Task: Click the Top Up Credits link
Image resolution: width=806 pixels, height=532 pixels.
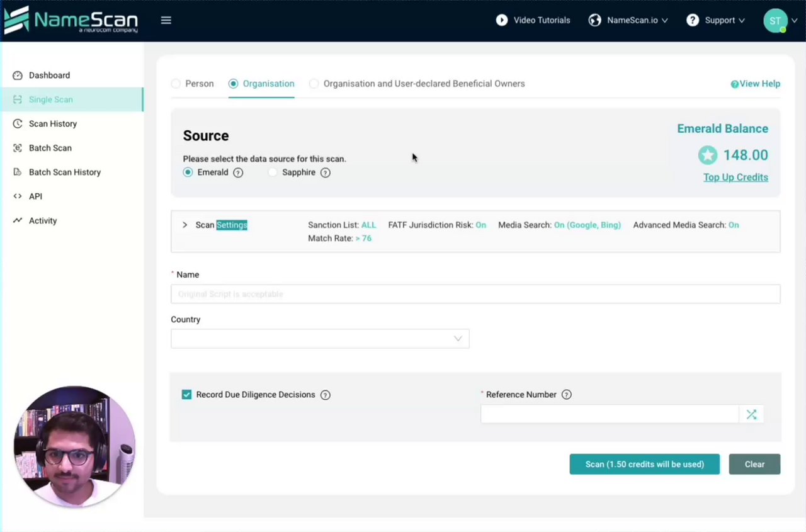Action: pos(735,178)
